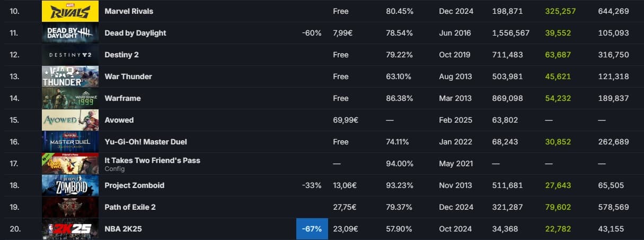This screenshot has width=644, height=240.
Task: Open the NBA 2K25 logo thumbnail
Action: pos(70,229)
